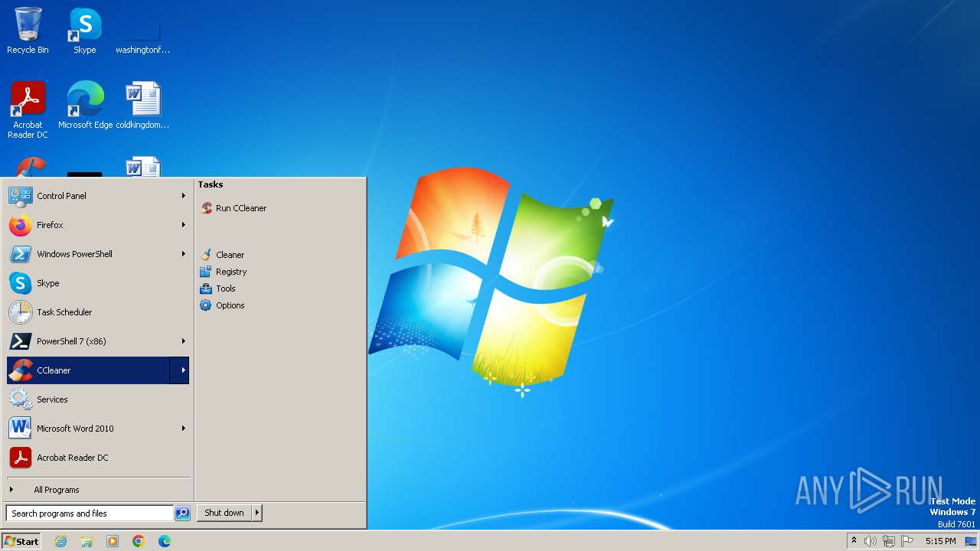Open Internet Explorer from taskbar
Screen dimensions: 980x551
(60, 541)
